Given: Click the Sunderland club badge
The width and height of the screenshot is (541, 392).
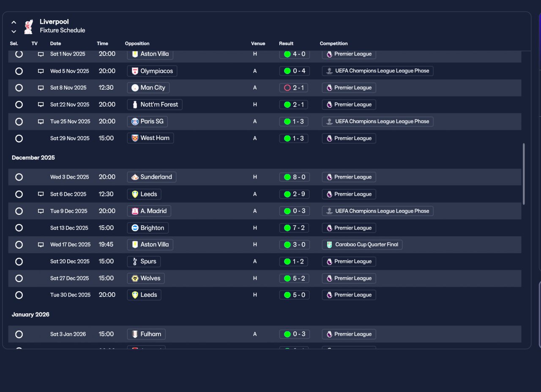Looking at the screenshot, I should [135, 177].
